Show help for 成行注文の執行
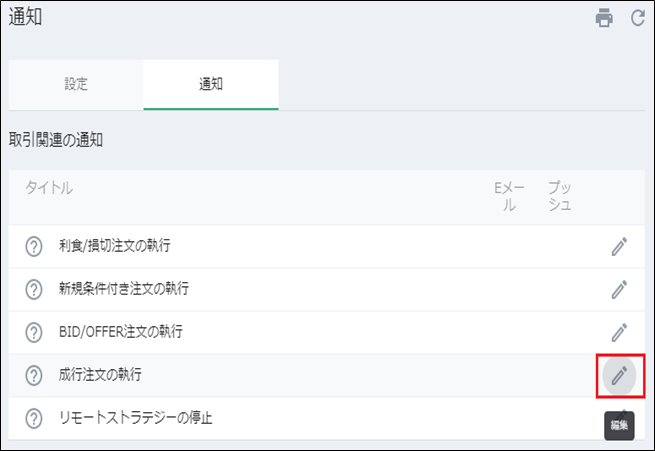The width and height of the screenshot is (655, 451). click(x=34, y=375)
